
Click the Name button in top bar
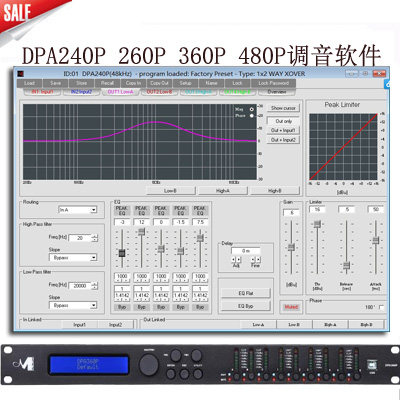[211, 83]
